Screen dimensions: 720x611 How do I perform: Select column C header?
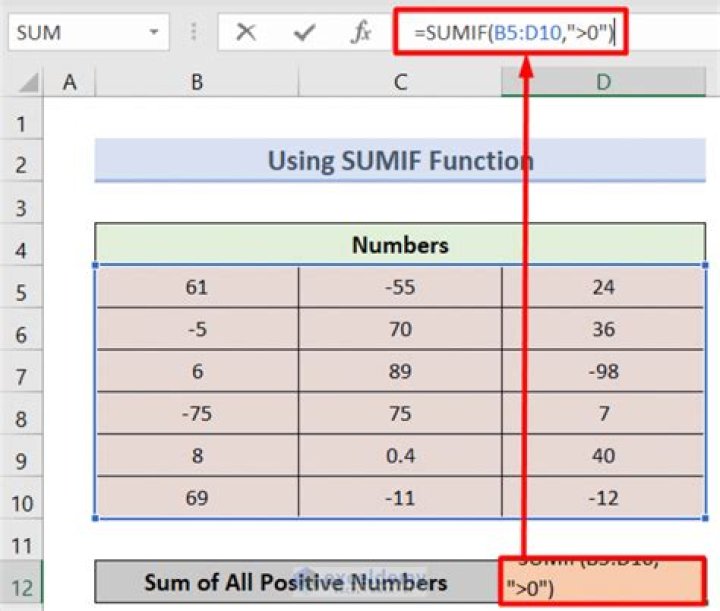pyautogui.click(x=400, y=82)
